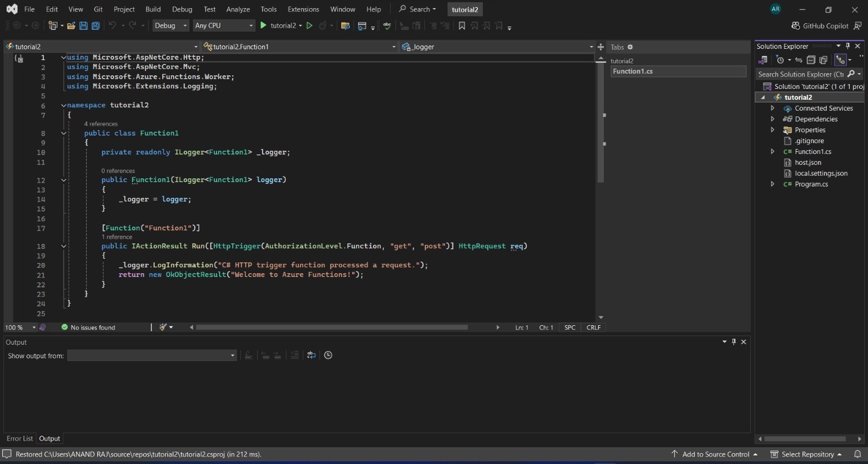Open the Show output from dropdown
Image resolution: width=868 pixels, height=464 pixels.
click(152, 356)
